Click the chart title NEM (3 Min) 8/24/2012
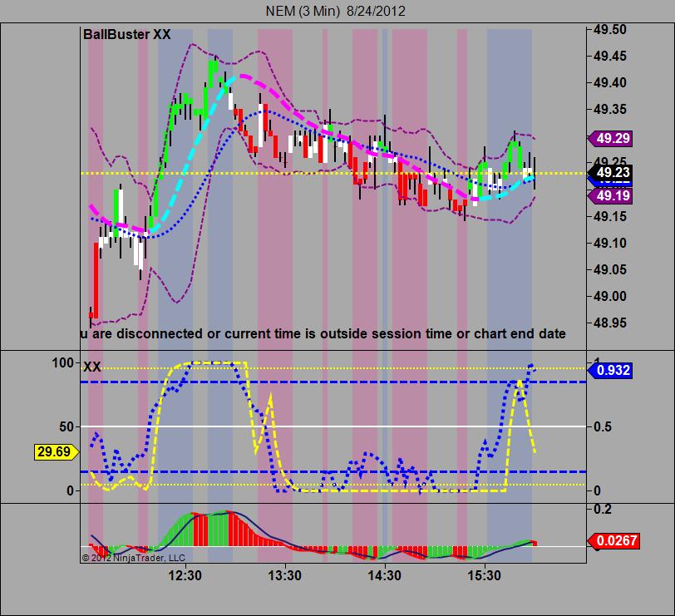This screenshot has height=616, width=675. click(335, 11)
